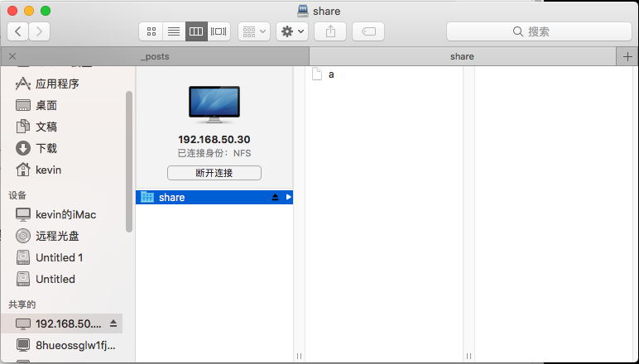639x364 pixels.
Task: Switch to Cover Flow view
Action: point(219,31)
